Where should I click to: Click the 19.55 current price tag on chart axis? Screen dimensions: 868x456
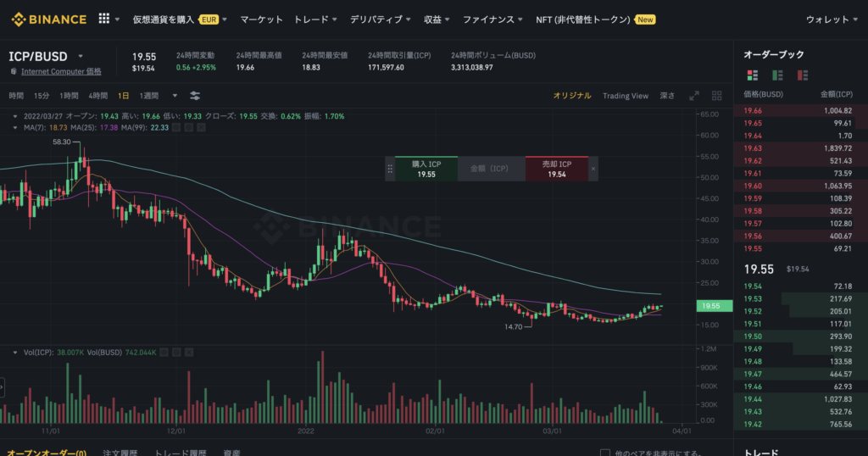pyautogui.click(x=714, y=305)
